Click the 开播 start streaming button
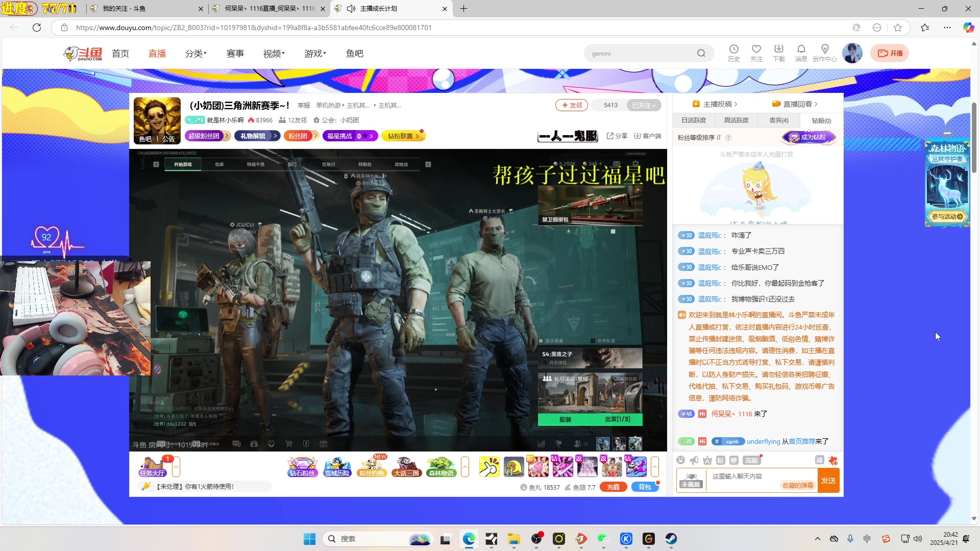 (890, 53)
